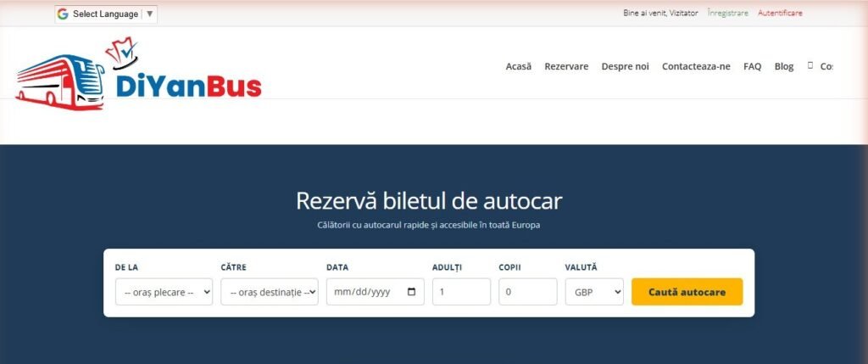Open the date picker calendar icon
Viewport: 868px width, 364px height.
(411, 292)
